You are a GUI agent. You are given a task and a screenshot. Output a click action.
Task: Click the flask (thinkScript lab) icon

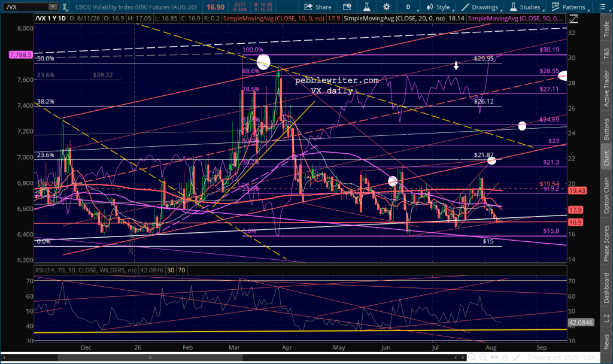point(366,7)
